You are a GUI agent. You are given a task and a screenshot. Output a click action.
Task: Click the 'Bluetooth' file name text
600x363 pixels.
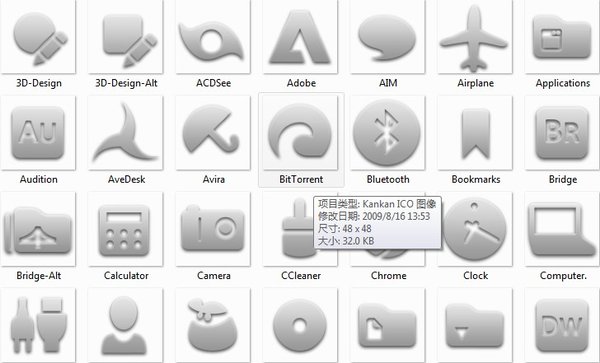tap(388, 179)
